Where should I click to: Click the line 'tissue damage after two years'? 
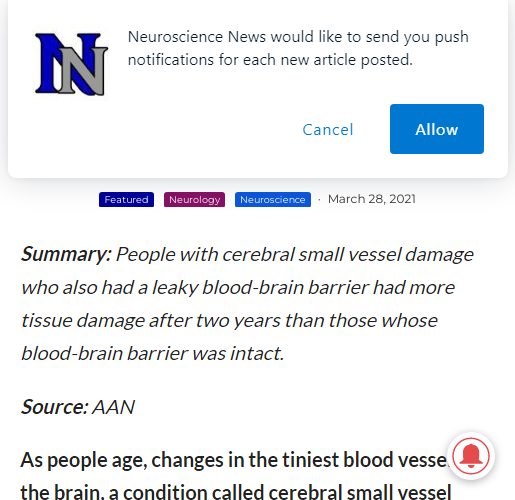click(151, 320)
